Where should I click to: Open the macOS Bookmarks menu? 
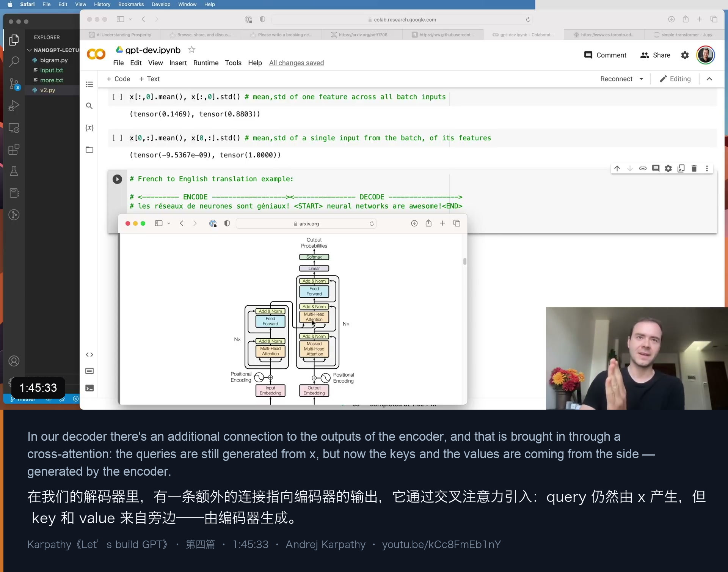[131, 5]
